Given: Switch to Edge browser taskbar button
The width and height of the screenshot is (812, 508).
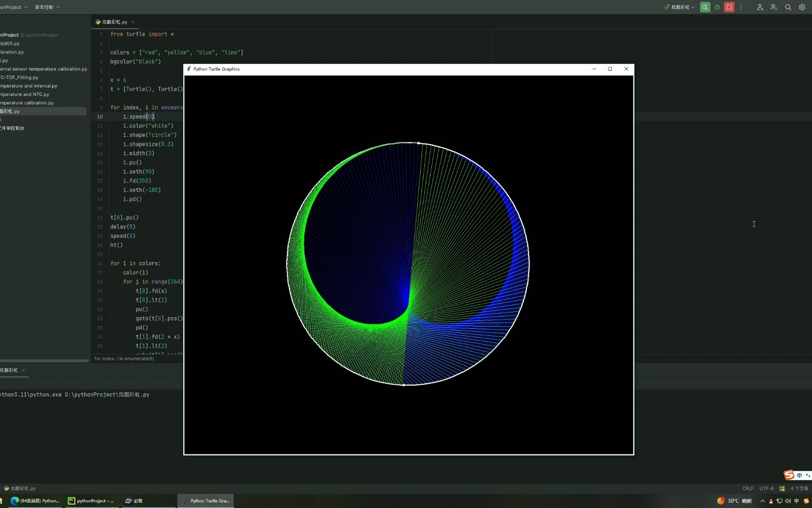Looking at the screenshot, I should tap(35, 500).
